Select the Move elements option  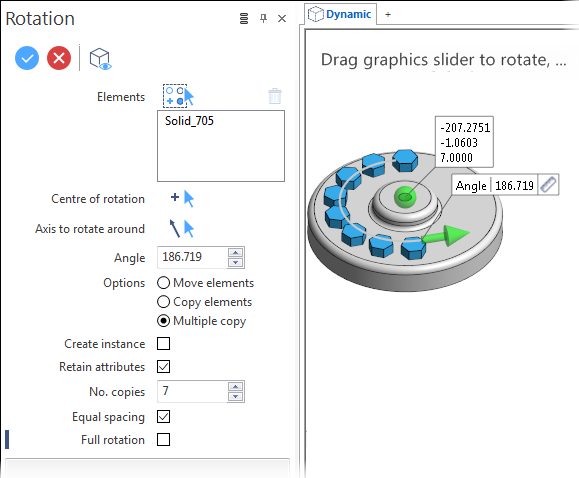click(163, 283)
